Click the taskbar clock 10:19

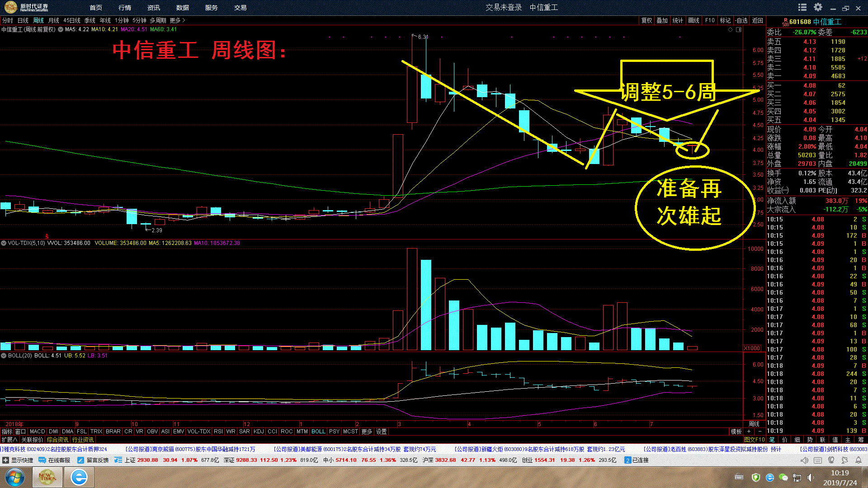[840, 473]
